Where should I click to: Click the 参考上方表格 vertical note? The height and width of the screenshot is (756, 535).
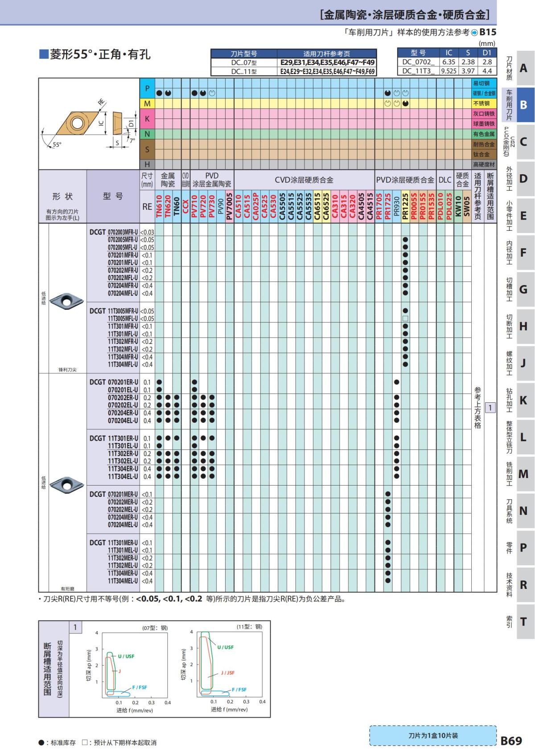tap(477, 408)
